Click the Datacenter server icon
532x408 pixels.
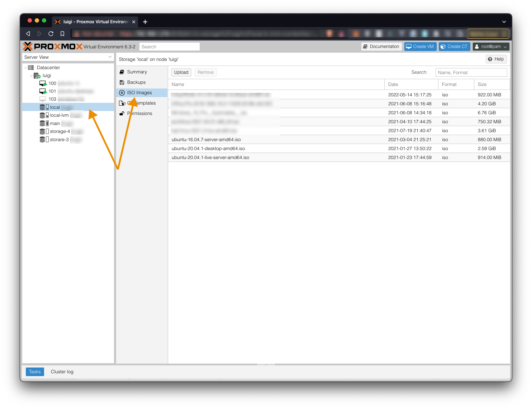tap(31, 68)
